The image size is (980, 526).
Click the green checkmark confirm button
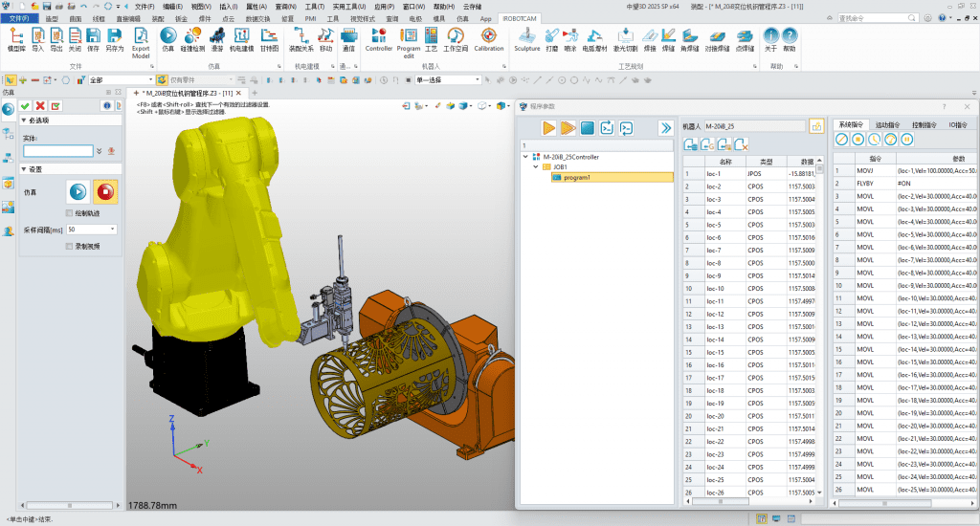tap(25, 105)
